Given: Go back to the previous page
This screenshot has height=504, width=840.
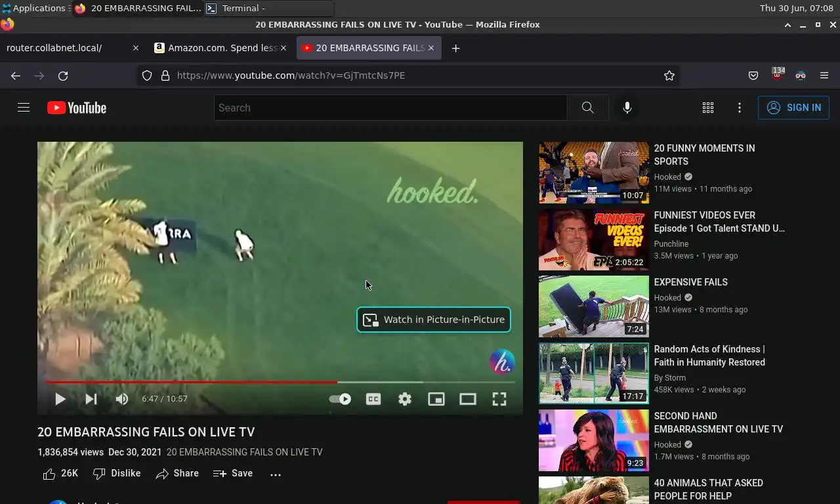Looking at the screenshot, I should 16,75.
